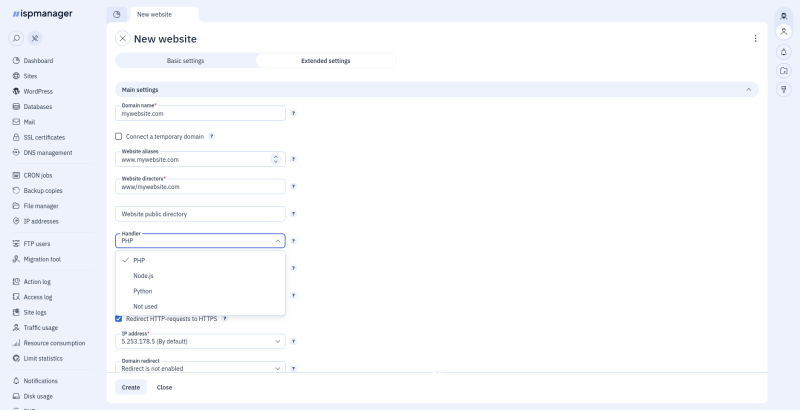Screen dimensions: 800x410
Task: Go to ispmanager logo home
Action: [x=43, y=14]
